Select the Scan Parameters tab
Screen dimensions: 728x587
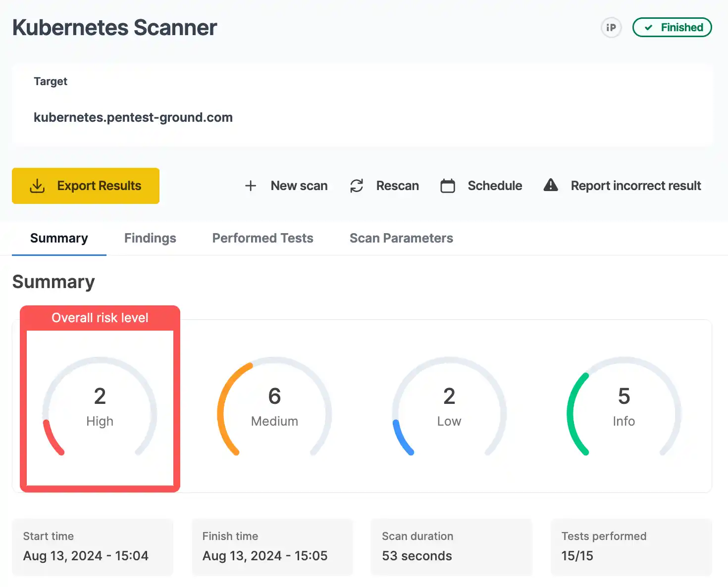[x=401, y=238]
